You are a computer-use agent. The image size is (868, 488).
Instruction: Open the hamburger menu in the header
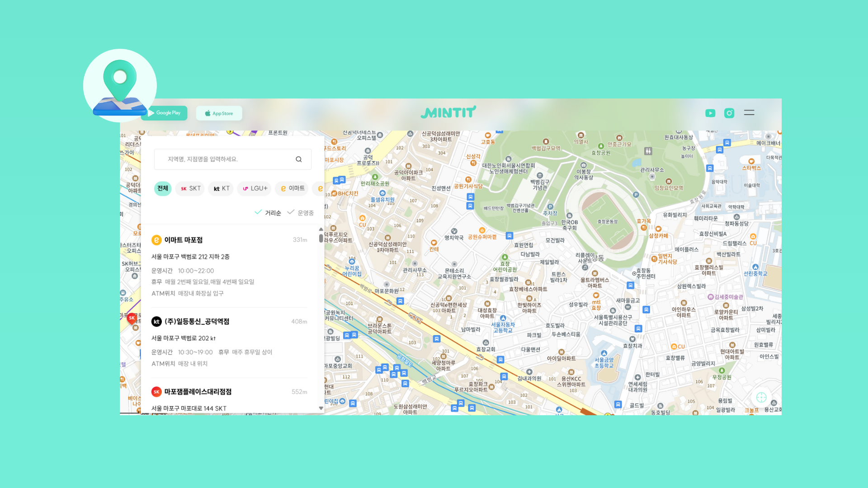coord(749,113)
